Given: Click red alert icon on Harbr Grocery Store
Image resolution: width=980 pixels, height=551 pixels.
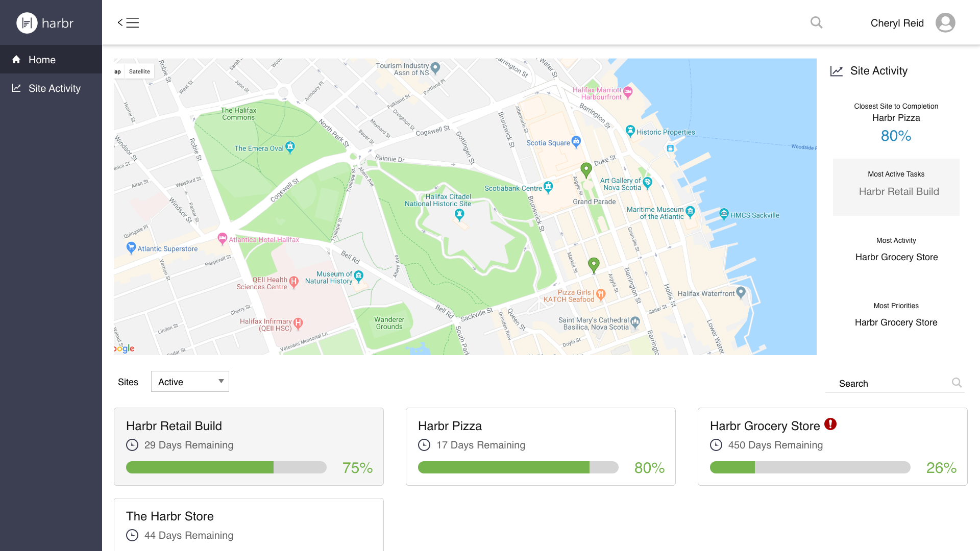Looking at the screenshot, I should pos(830,424).
